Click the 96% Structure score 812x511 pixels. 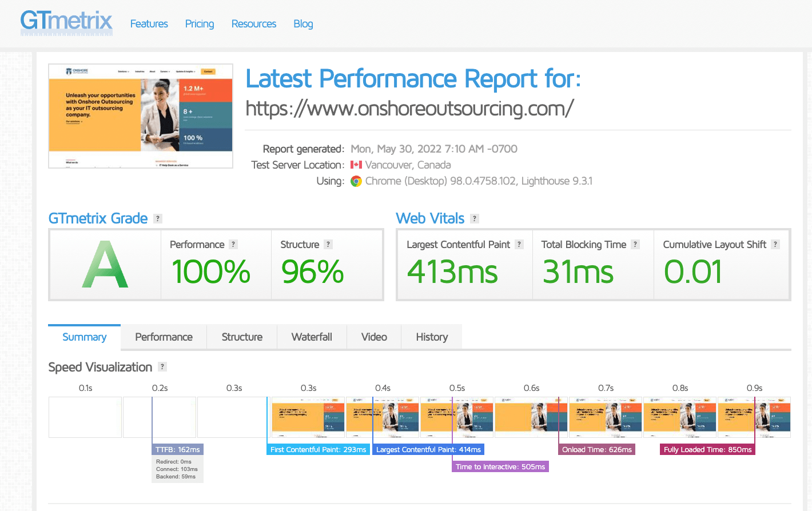pyautogui.click(x=312, y=272)
